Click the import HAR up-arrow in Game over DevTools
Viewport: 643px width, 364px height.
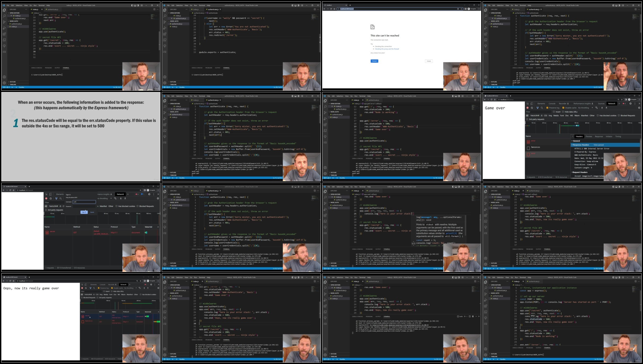click(x=602, y=108)
